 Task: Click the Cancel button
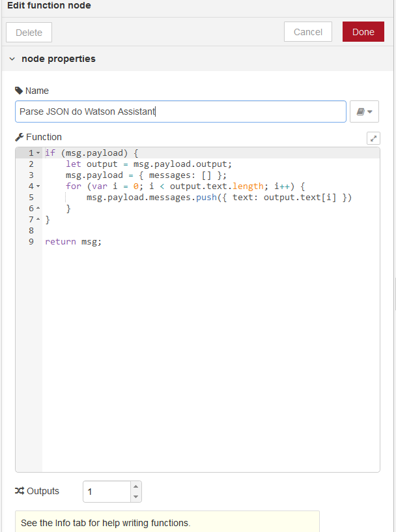(308, 32)
